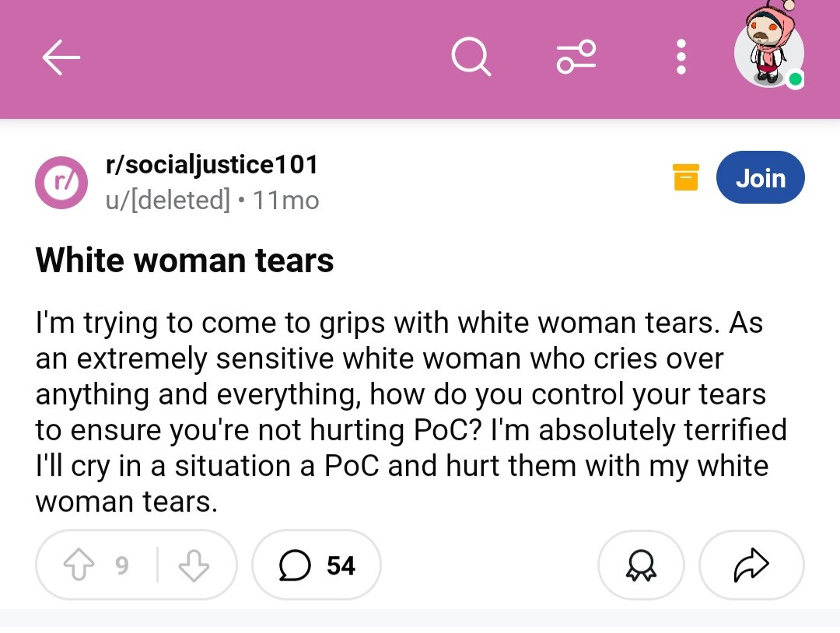
Task: Go back using the arrow icon
Action: coord(61,57)
